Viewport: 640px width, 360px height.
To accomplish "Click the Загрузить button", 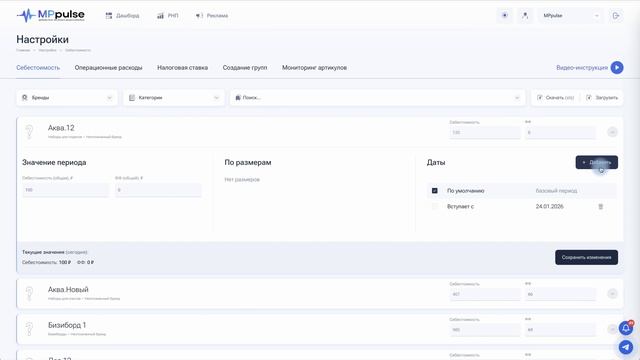I will (x=602, y=98).
